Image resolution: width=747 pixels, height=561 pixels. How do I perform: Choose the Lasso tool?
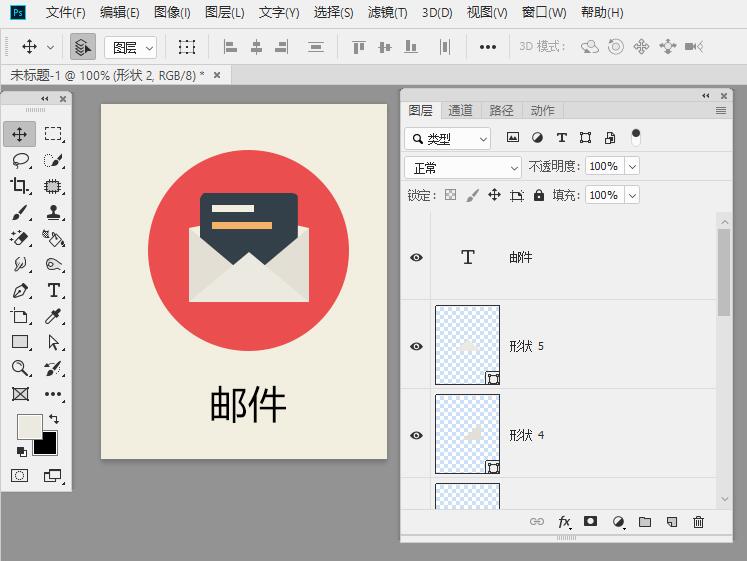tap(19, 160)
